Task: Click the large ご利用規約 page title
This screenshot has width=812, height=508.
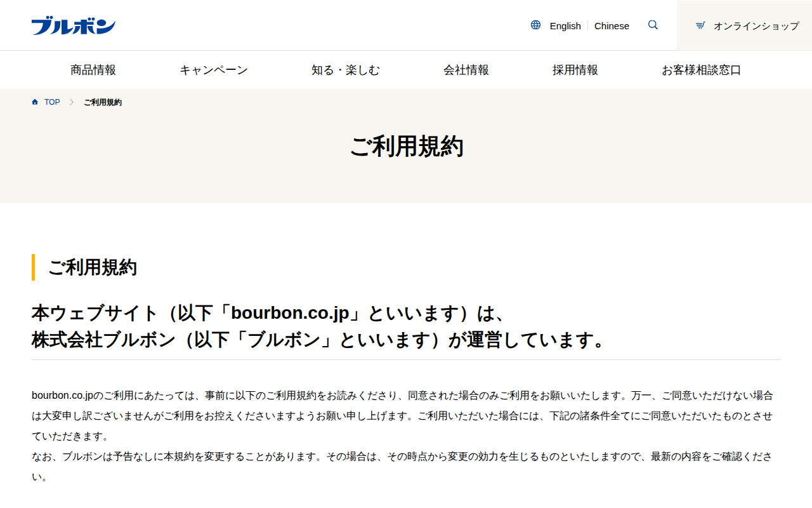Action: click(x=407, y=146)
